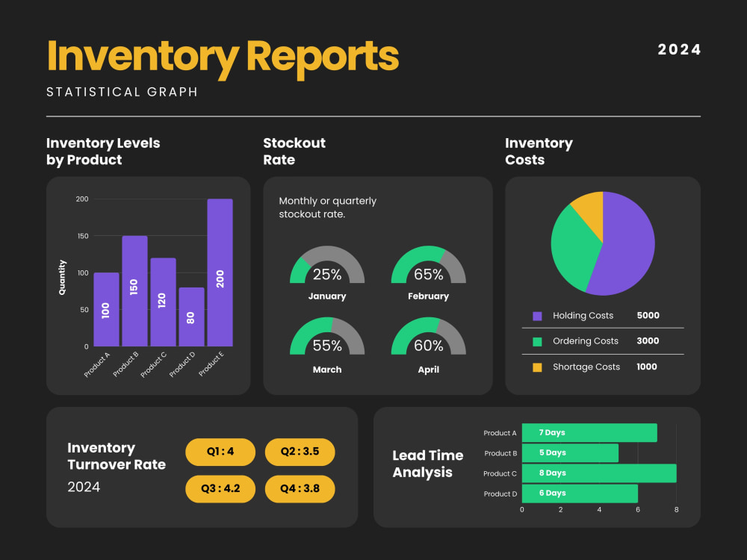Click the Q3 : 4.2 pill
Image resolution: width=747 pixels, height=560 pixels.
(220, 489)
